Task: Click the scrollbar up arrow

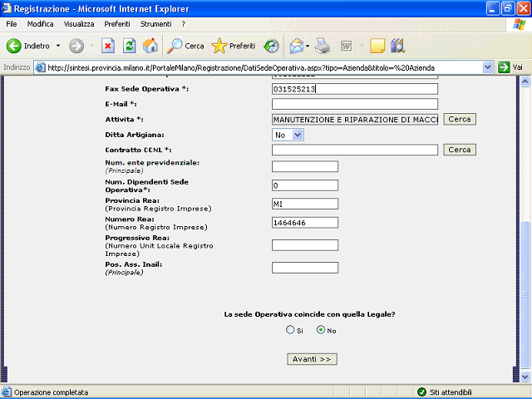Action: click(525, 81)
